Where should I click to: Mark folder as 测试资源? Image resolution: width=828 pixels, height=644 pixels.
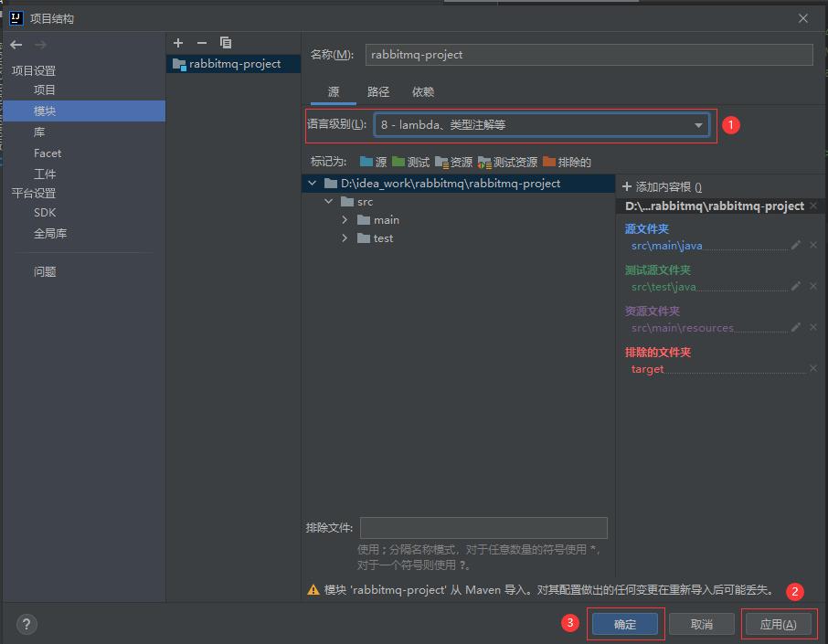[507, 162]
